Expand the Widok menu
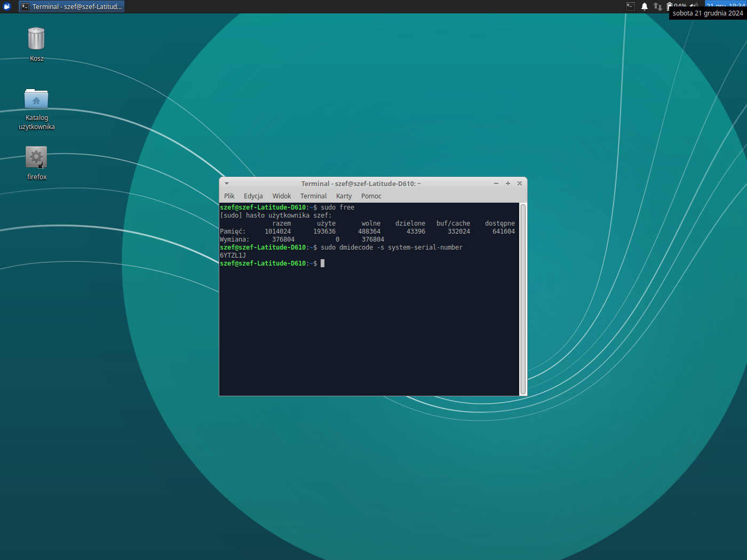Screen dimensions: 747x560 tap(282, 196)
